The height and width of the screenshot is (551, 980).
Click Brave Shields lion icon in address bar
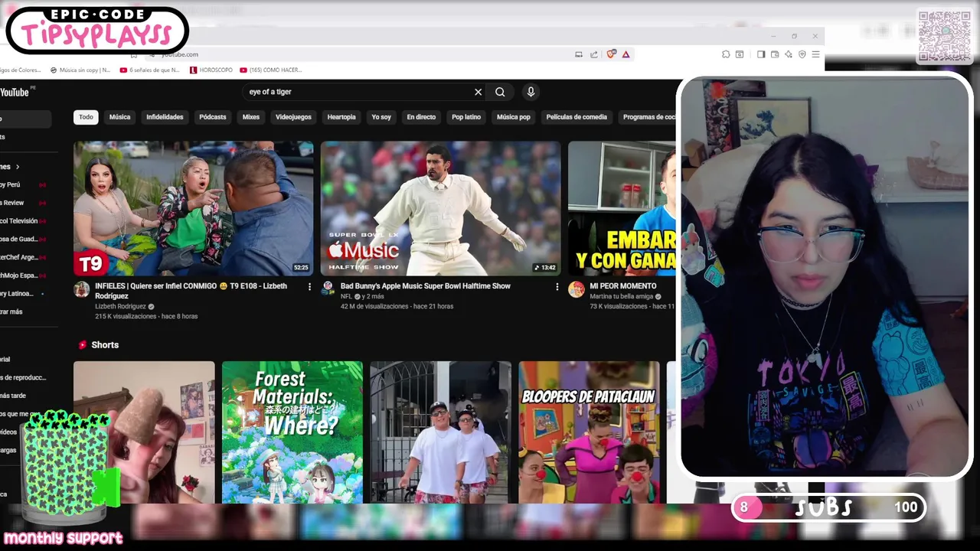(611, 54)
